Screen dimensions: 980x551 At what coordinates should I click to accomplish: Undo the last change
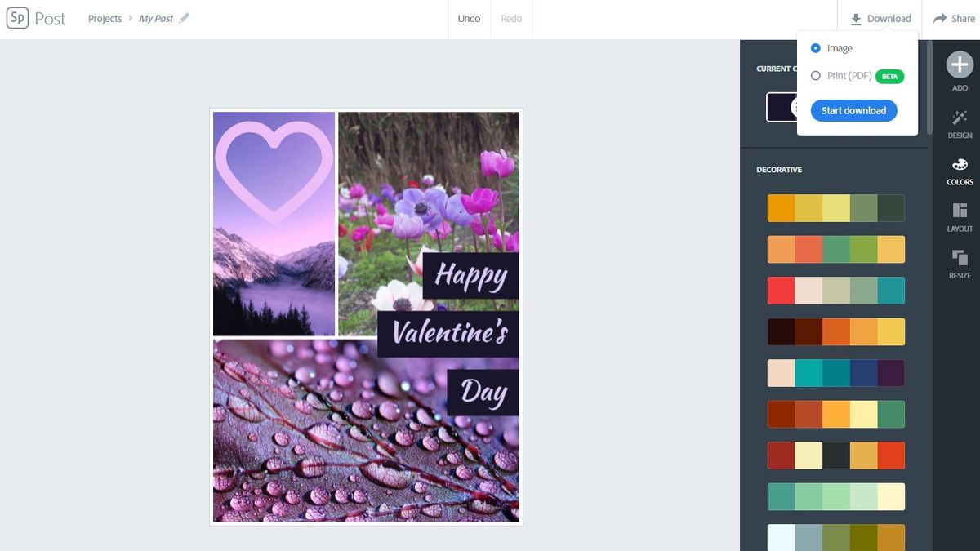[x=468, y=18]
